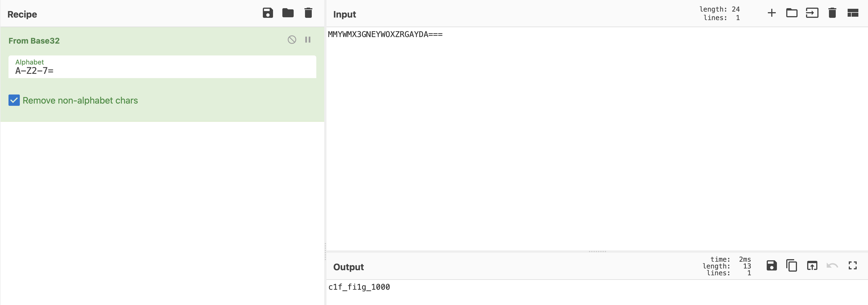Click the Alphabet field dropdown
868x305 pixels.
pyautogui.click(x=162, y=67)
